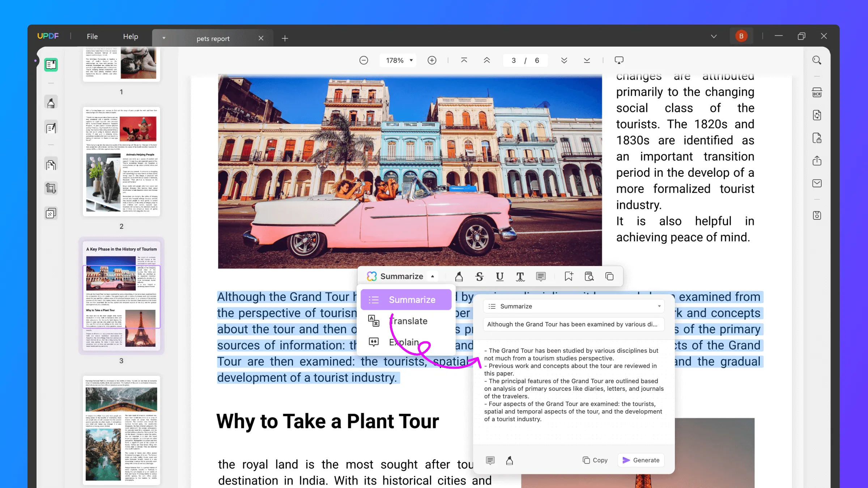The width and height of the screenshot is (868, 488).
Task: Open the File menu
Action: tap(92, 36)
